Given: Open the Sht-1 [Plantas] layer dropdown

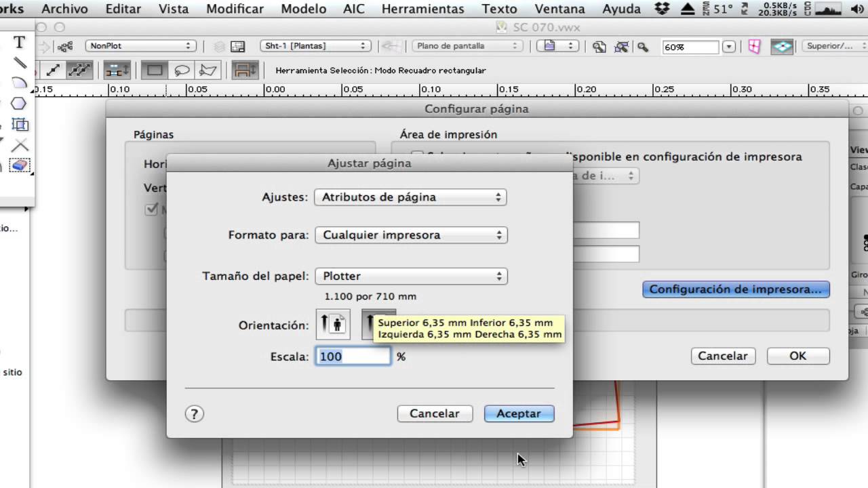Looking at the screenshot, I should 315,46.
